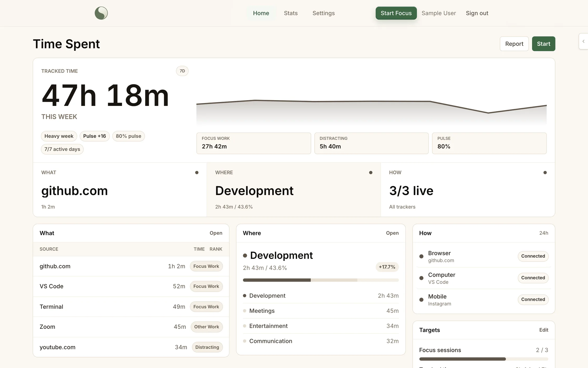The height and width of the screenshot is (368, 588).
Task: Click the Computer tracker status dot
Action: [x=421, y=278]
